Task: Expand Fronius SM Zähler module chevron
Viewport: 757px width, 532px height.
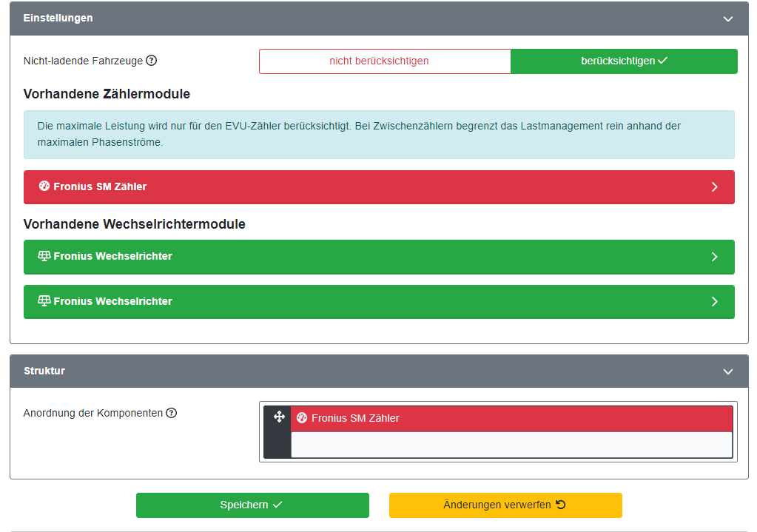Action: point(715,186)
